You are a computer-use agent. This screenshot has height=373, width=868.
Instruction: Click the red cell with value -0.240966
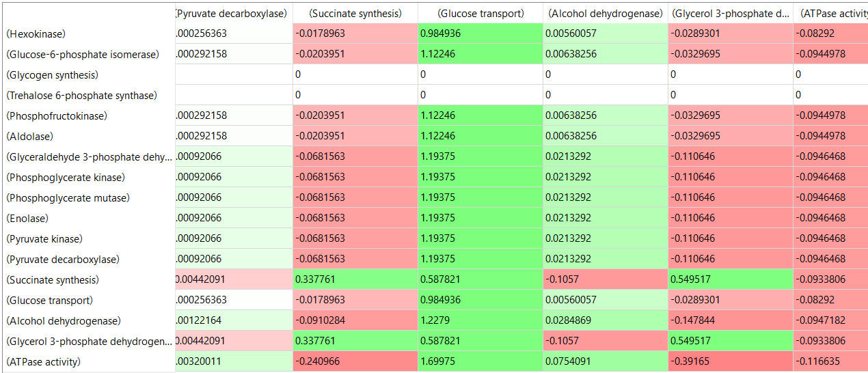[355, 361]
